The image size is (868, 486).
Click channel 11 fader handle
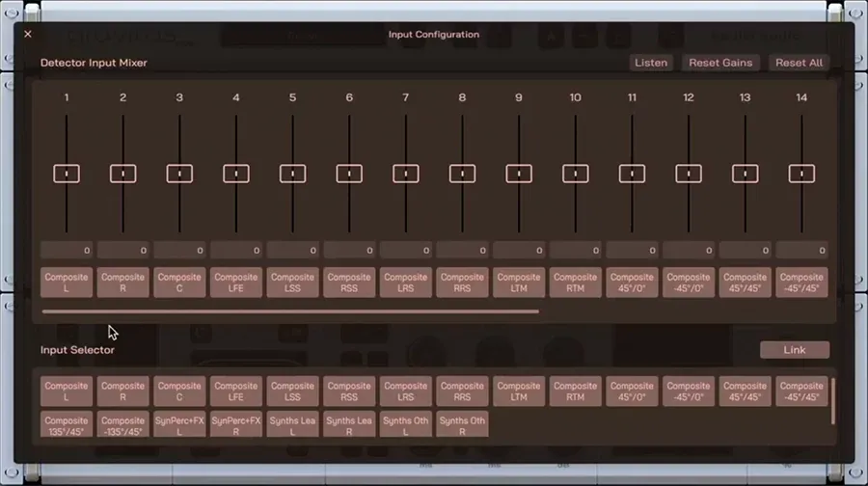632,174
